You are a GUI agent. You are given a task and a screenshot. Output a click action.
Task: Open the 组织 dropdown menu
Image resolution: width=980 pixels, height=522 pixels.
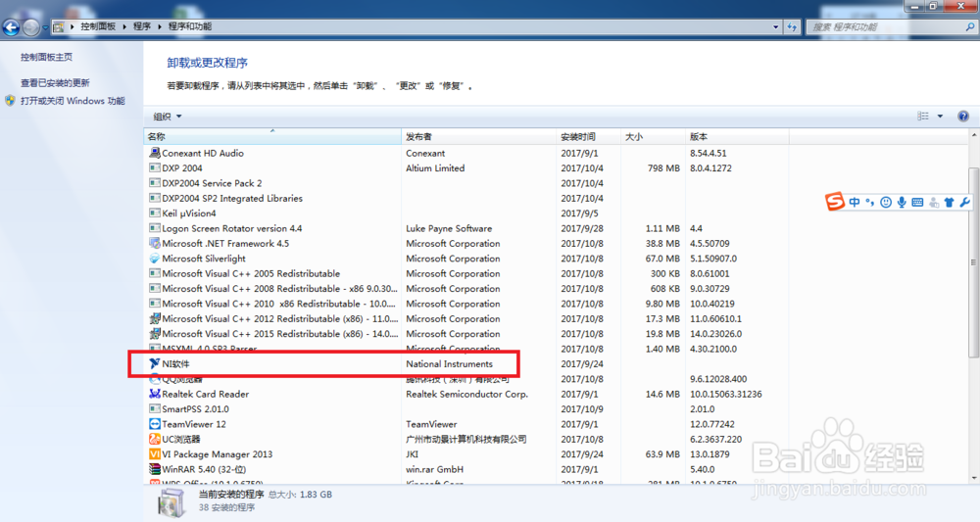click(x=168, y=117)
